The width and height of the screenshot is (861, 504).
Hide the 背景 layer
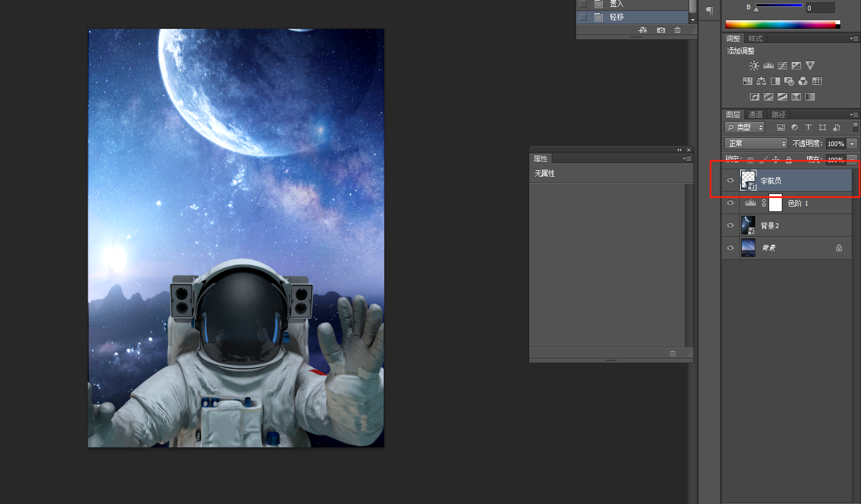click(730, 248)
